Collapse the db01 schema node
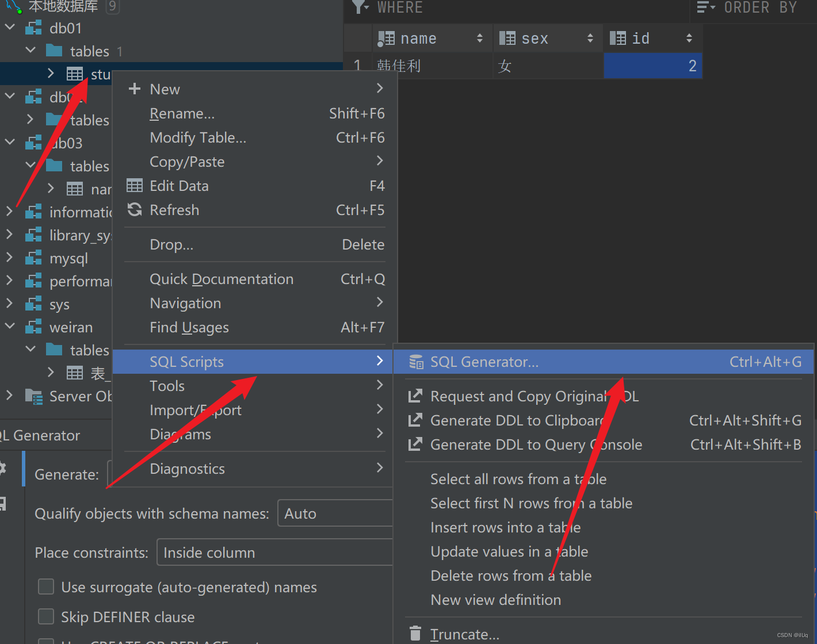Viewport: 817px width, 644px height. tap(10, 27)
